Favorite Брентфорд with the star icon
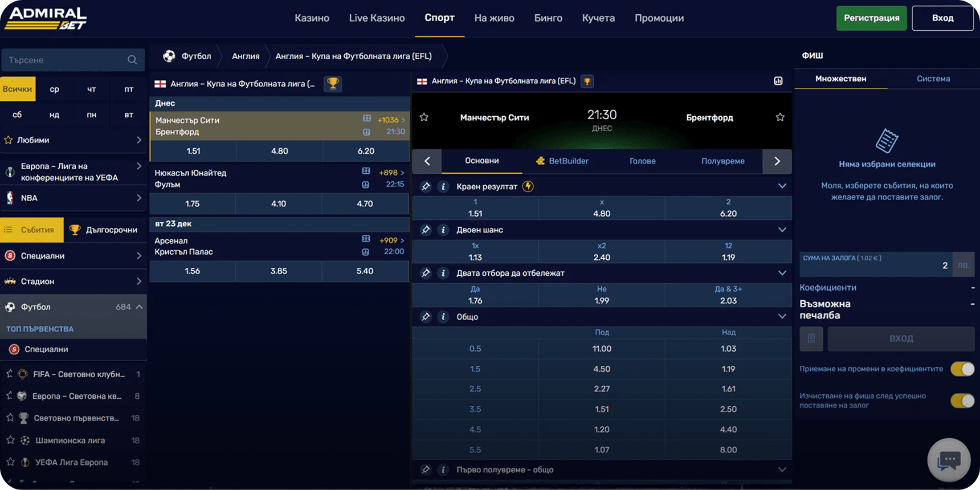This screenshot has width=980, height=490. pyautogui.click(x=780, y=117)
